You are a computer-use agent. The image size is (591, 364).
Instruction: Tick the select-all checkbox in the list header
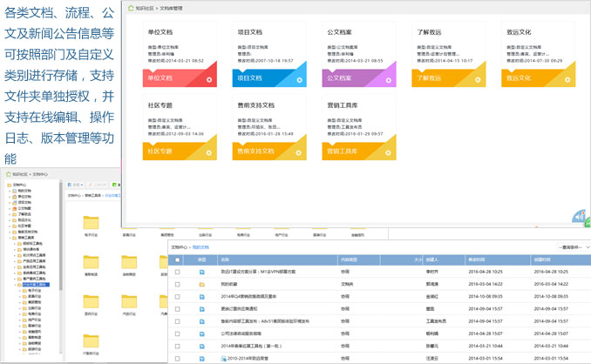[178, 260]
